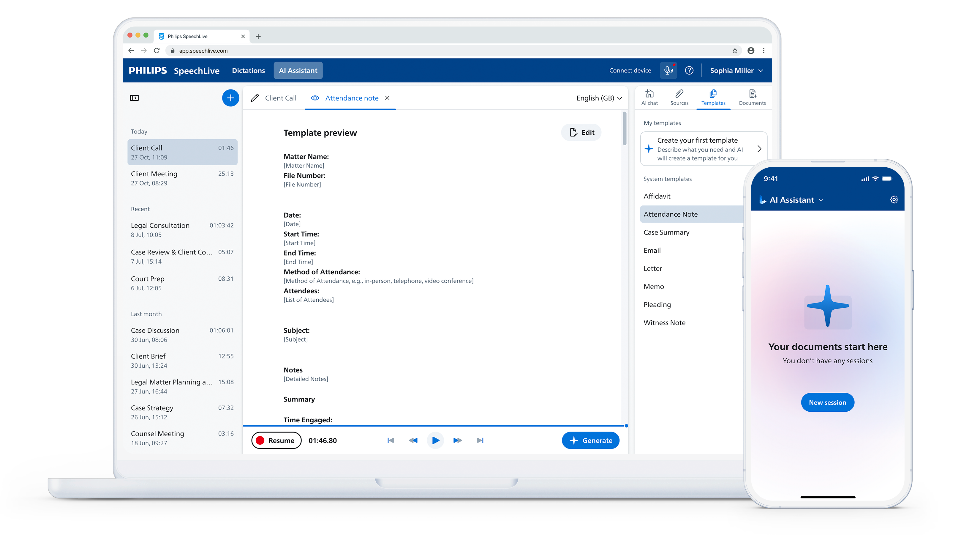The width and height of the screenshot is (980, 535).
Task: Play the recording
Action: [x=435, y=440]
